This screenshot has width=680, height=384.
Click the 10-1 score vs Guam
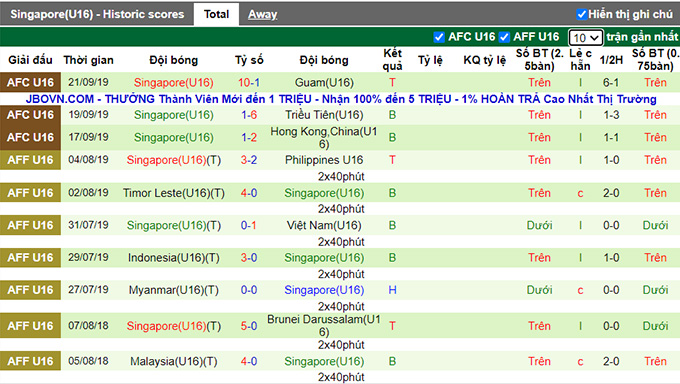point(249,82)
